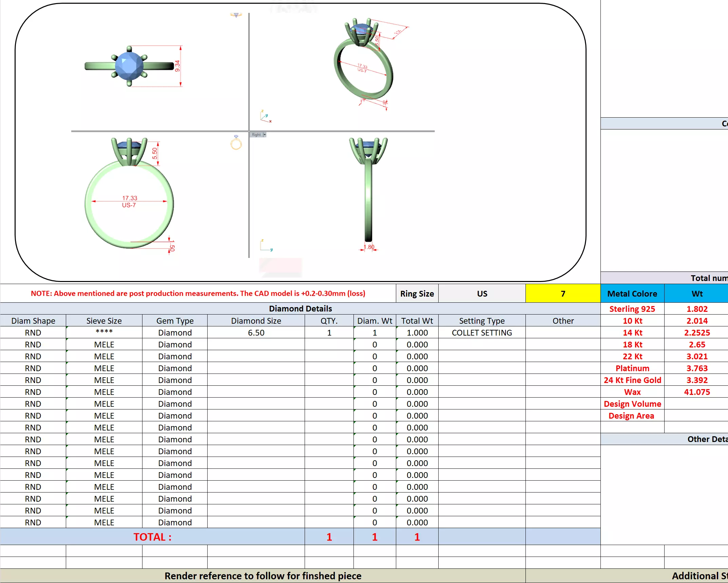This screenshot has width=728, height=583.
Task: Select the US ring size cell
Action: point(482,294)
